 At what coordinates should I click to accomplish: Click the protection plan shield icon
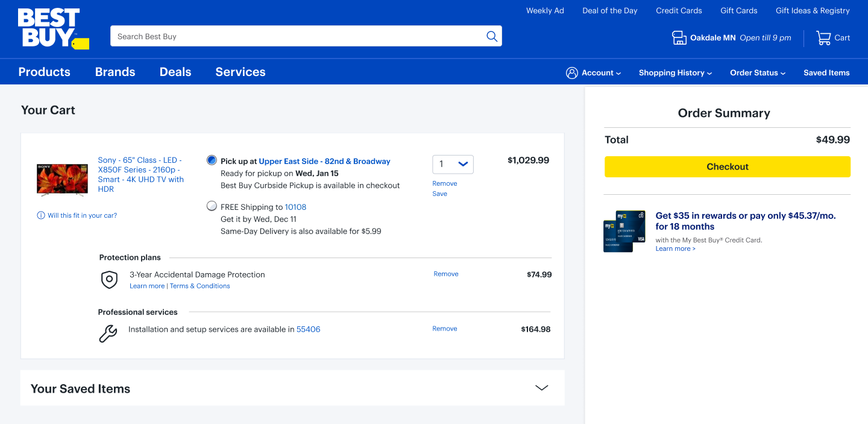(109, 279)
